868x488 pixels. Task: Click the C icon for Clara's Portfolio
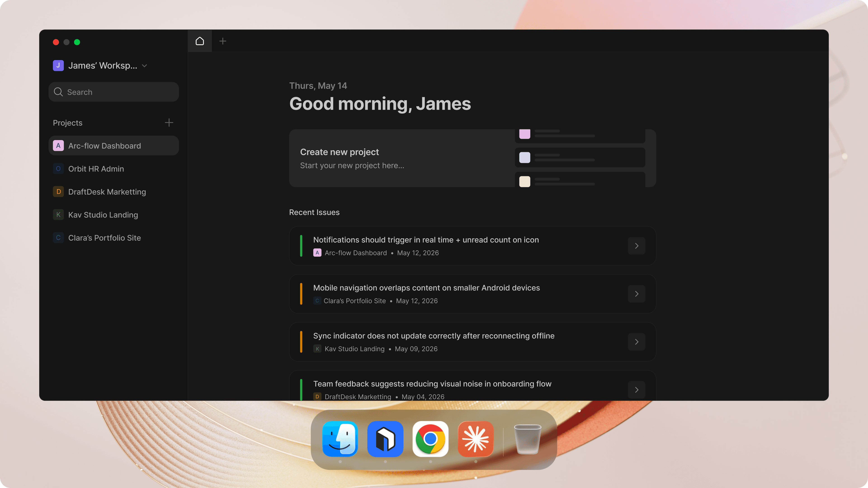coord(58,238)
